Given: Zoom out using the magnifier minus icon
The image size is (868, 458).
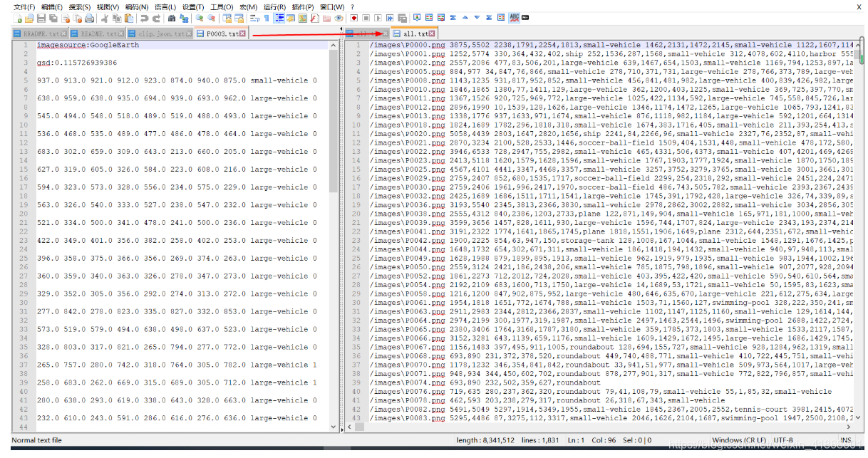Looking at the screenshot, I should 211,18.
